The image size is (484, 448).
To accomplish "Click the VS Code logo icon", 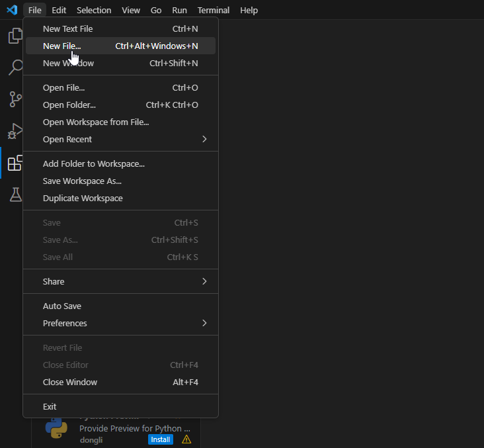I will click(11, 10).
